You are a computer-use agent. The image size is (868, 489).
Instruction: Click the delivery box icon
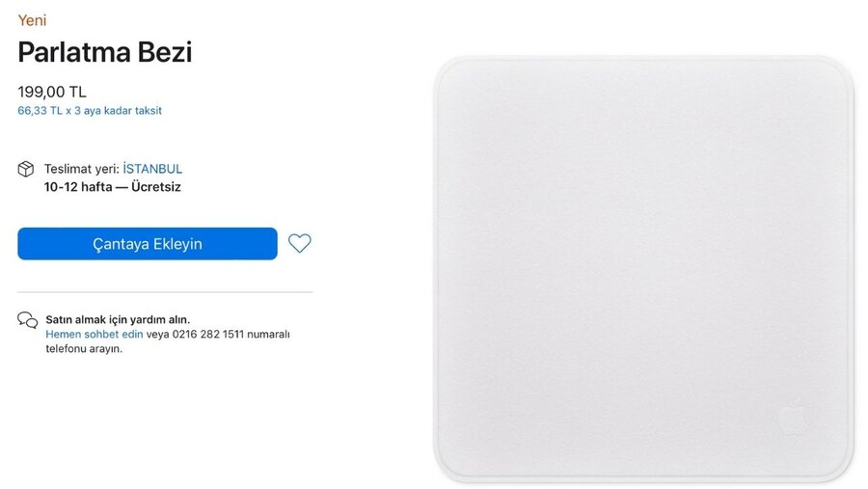coord(26,169)
